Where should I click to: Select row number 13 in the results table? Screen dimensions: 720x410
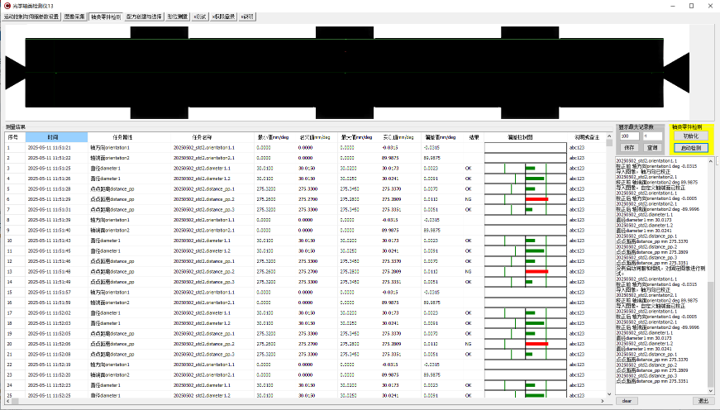pyautogui.click(x=11, y=271)
